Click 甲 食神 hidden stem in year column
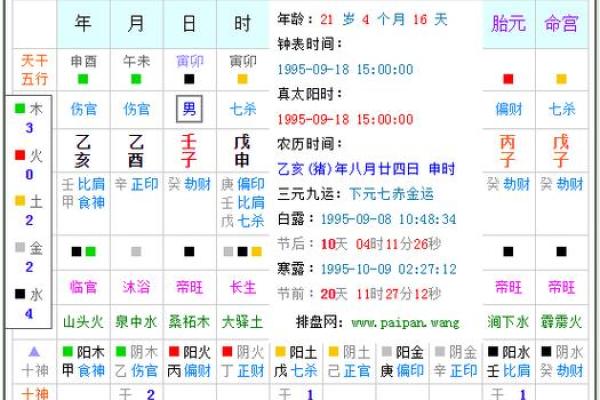Image resolution: width=600 pixels, height=400 pixels. [83, 202]
